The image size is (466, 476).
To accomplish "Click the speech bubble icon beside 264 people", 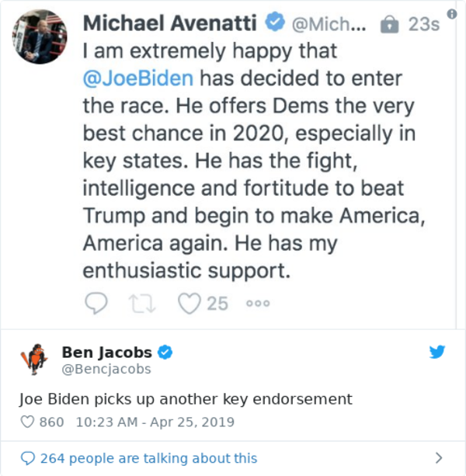I will [x=27, y=458].
